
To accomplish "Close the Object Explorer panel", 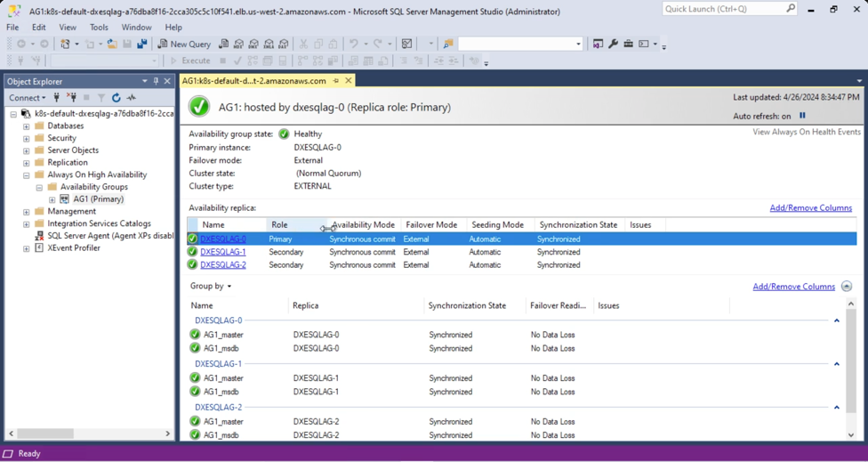I will point(167,81).
